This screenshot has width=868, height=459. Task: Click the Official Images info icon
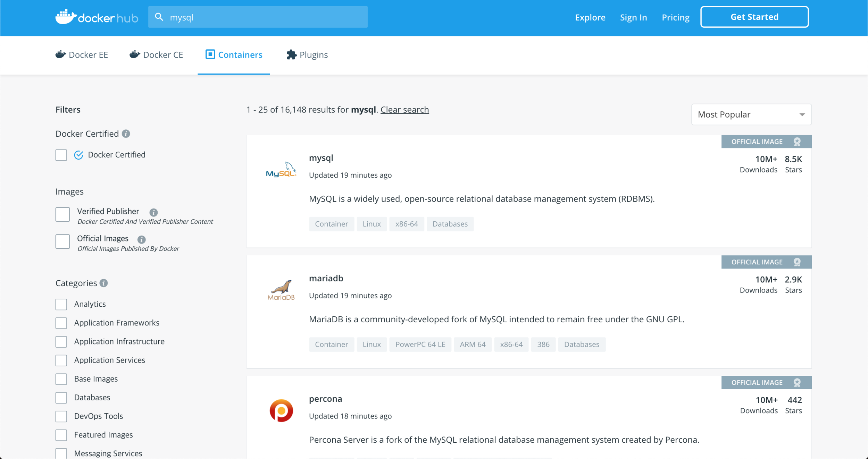141,239
